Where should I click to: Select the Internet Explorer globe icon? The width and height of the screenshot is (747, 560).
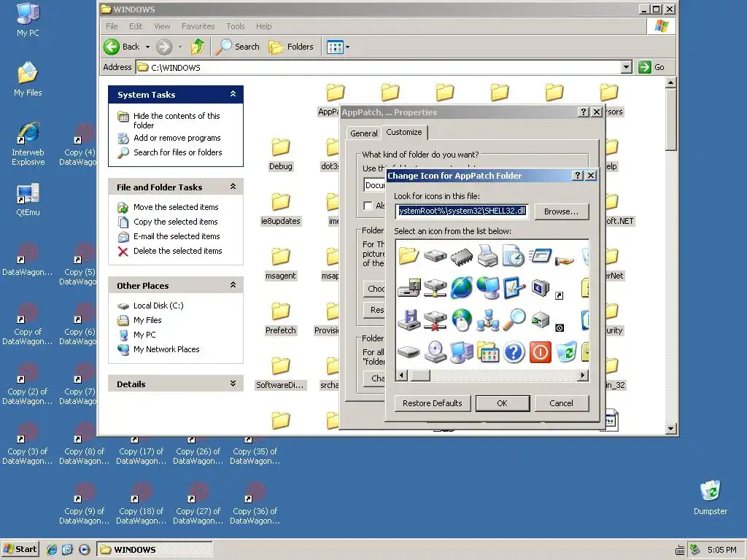pos(462,287)
